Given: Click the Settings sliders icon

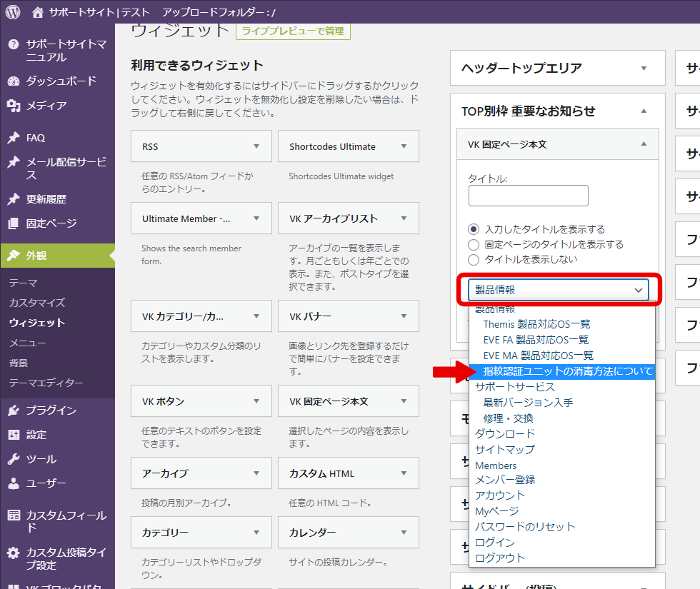Looking at the screenshot, I should (14, 434).
